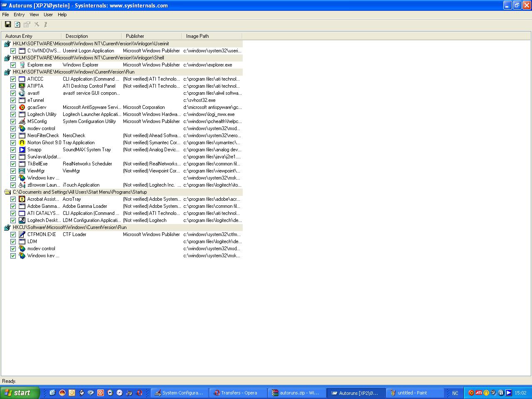Image resolution: width=532 pixels, height=399 pixels.
Task: Select HKLM CurrentVersion\Run key row
Action: 122,72
